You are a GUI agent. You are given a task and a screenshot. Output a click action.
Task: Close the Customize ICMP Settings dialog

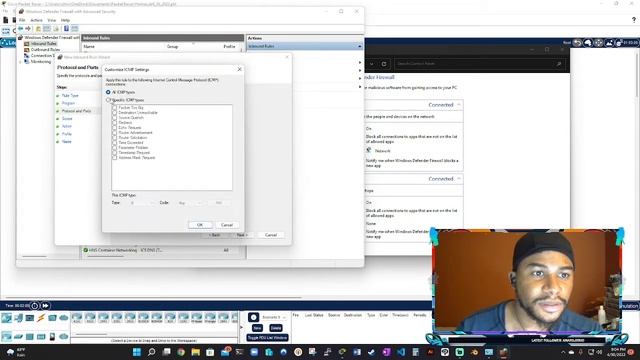[240, 69]
